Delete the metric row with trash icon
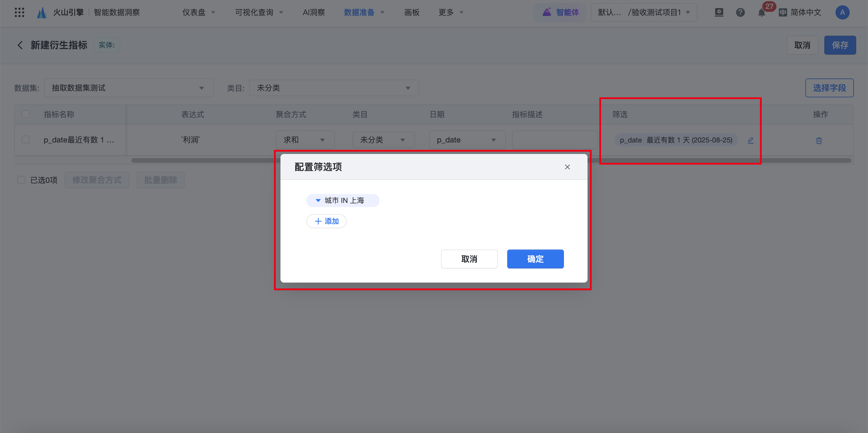The height and width of the screenshot is (433, 868). (819, 140)
